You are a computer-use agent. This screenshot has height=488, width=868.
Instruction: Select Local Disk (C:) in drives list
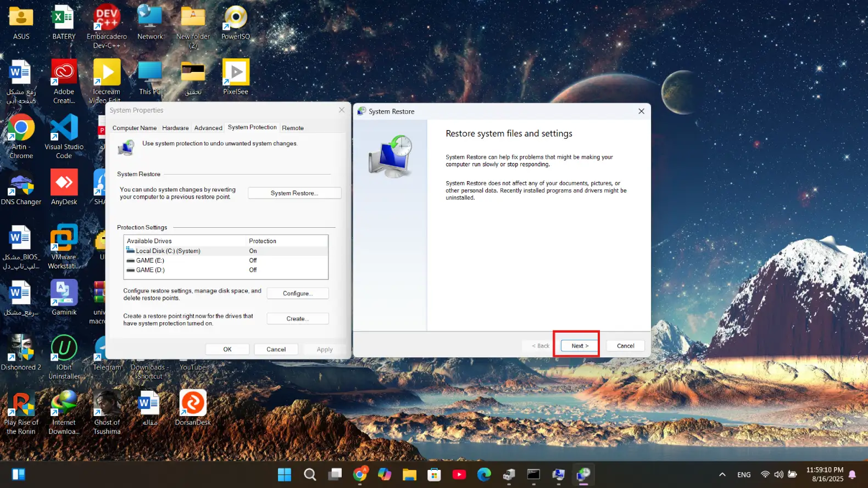tap(168, 251)
